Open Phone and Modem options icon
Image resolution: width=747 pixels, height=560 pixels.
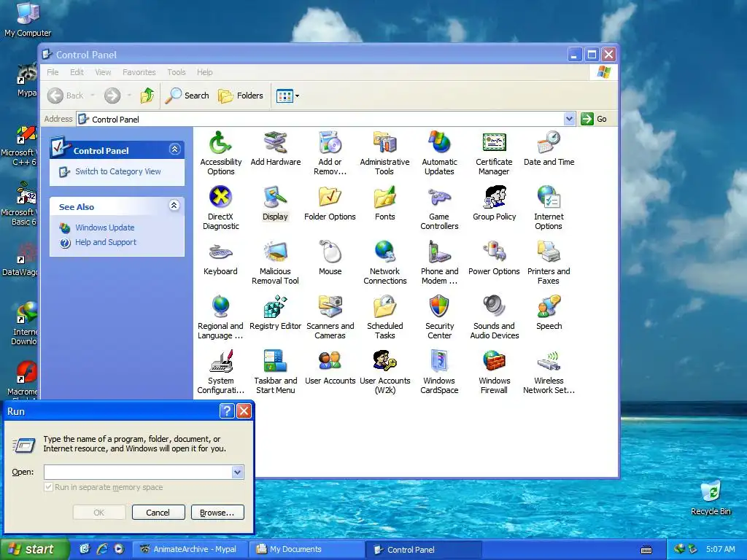[x=439, y=252]
